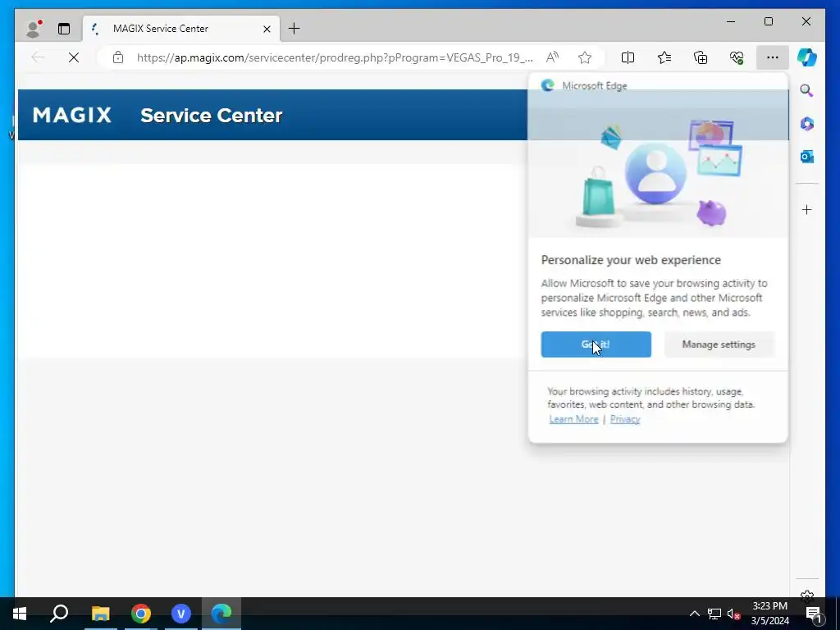Open Windows Start menu
Screen dimensions: 840x630
[20, 614]
